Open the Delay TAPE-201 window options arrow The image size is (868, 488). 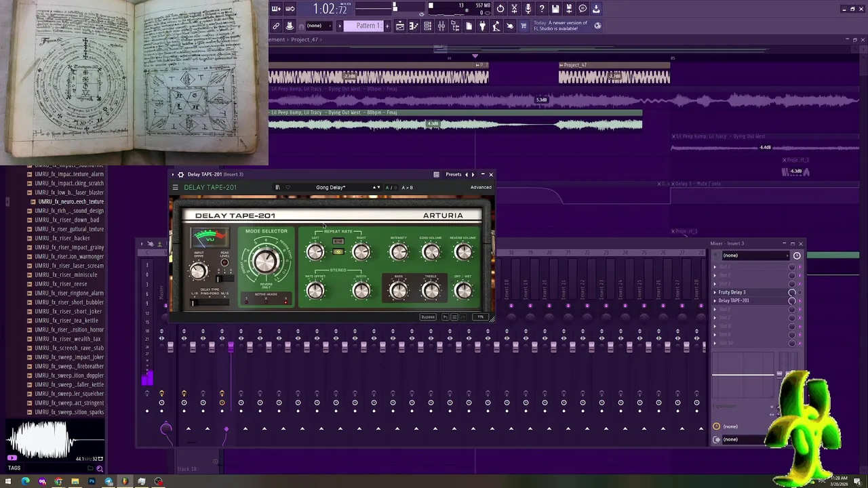point(172,174)
